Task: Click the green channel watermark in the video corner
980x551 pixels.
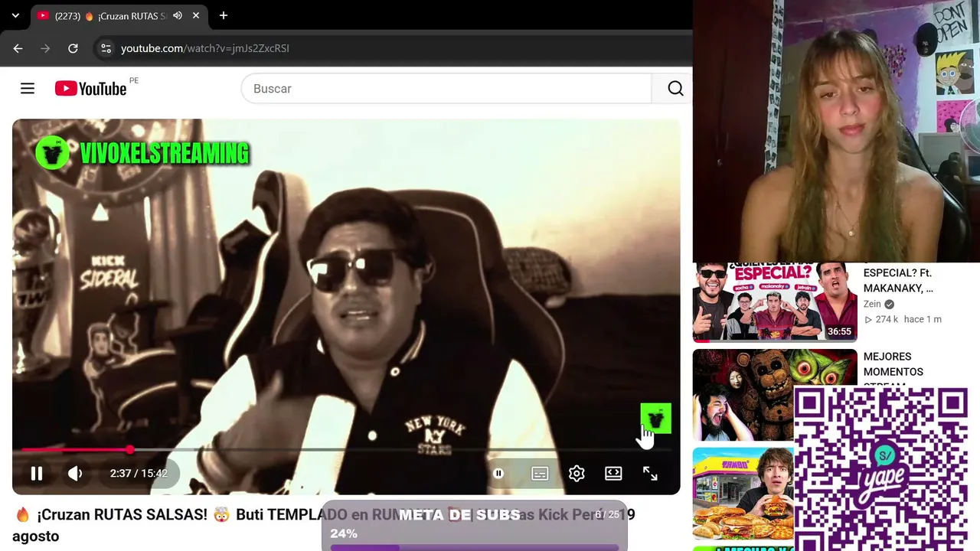Action: click(x=655, y=418)
